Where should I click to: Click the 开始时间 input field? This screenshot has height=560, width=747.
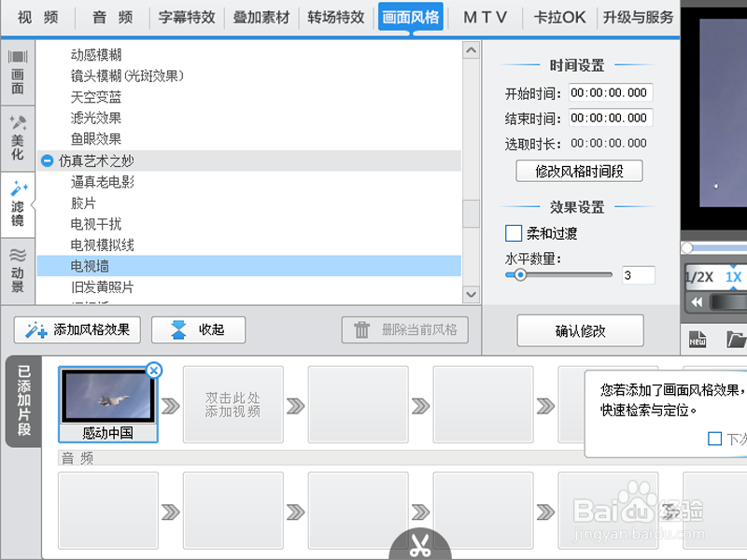tap(611, 92)
